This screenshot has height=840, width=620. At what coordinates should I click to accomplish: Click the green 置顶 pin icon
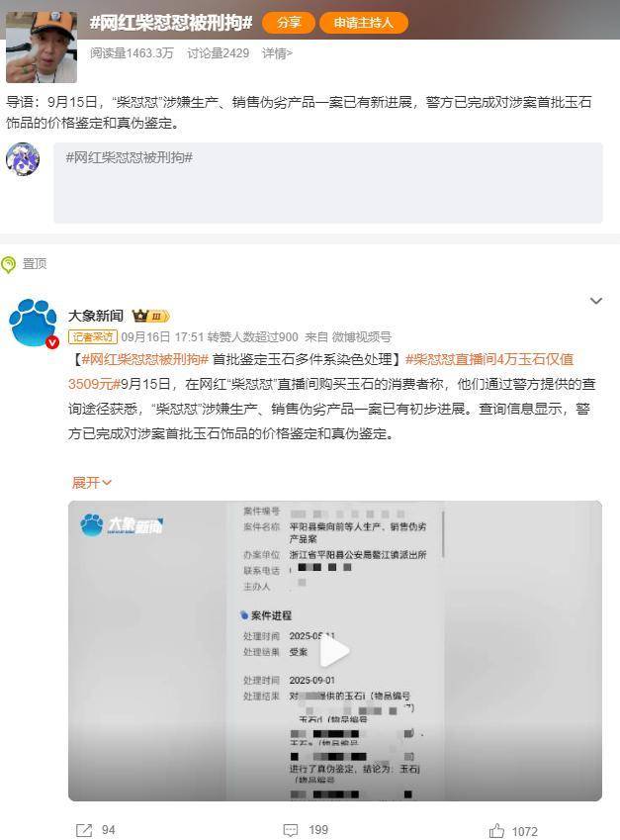pyautogui.click(x=9, y=264)
